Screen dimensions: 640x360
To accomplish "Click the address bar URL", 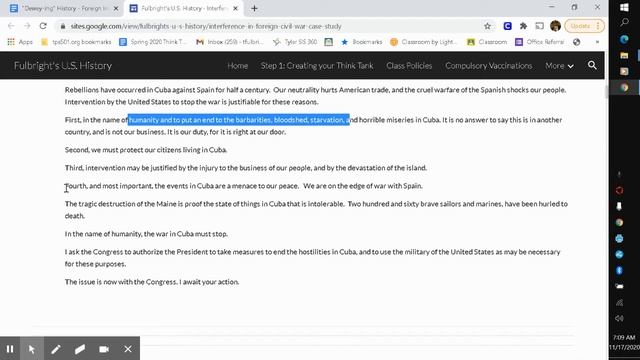I will (206, 26).
